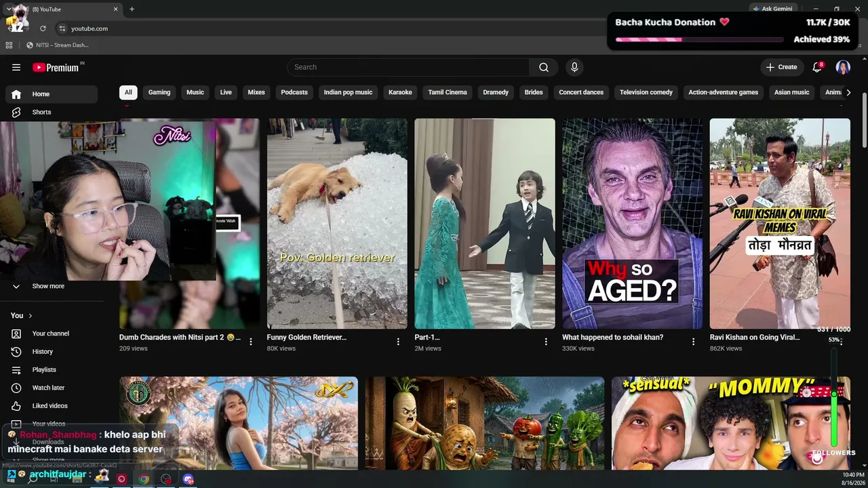Open the notifications bell
The height and width of the screenshot is (488, 868).
click(817, 67)
